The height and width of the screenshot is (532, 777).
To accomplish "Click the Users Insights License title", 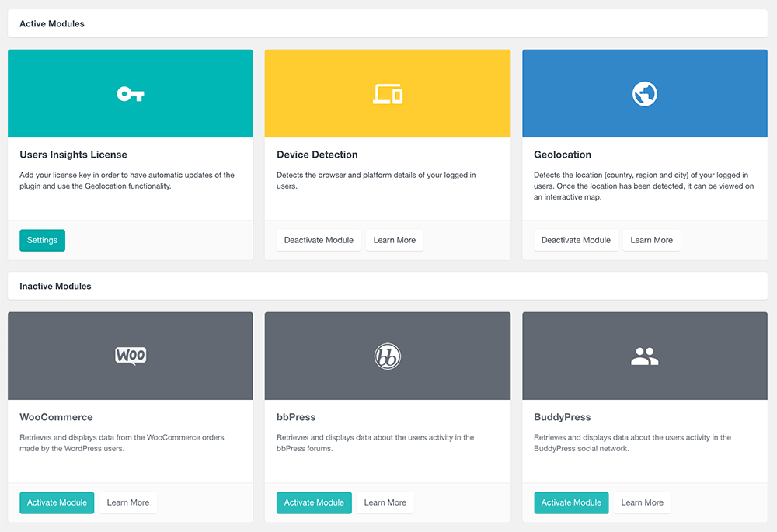I will [73, 155].
